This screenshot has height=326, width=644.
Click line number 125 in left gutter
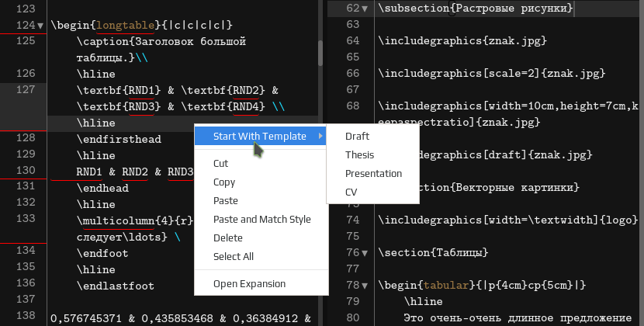[26, 40]
